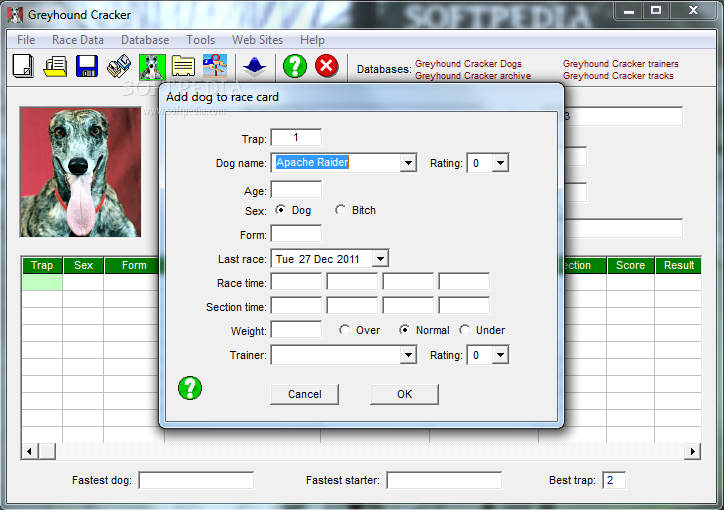724x510 pixels.
Task: Click the green question mark toolbar icon
Action: [295, 66]
